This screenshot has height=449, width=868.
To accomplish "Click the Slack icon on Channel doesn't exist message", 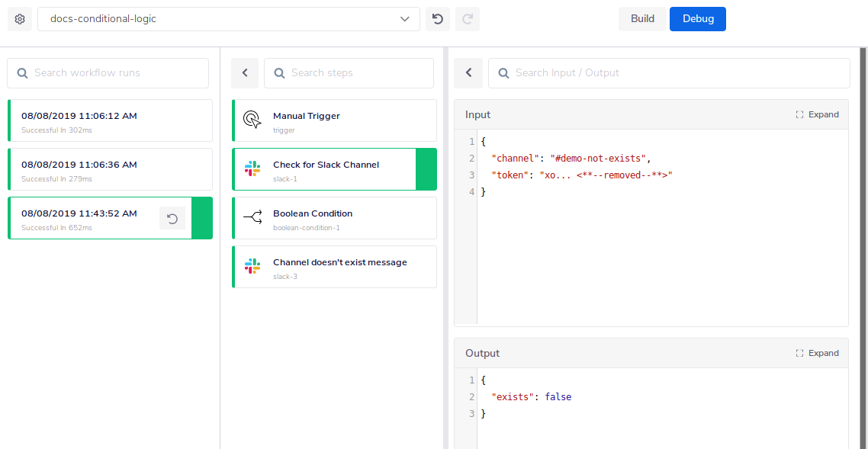I will [252, 267].
